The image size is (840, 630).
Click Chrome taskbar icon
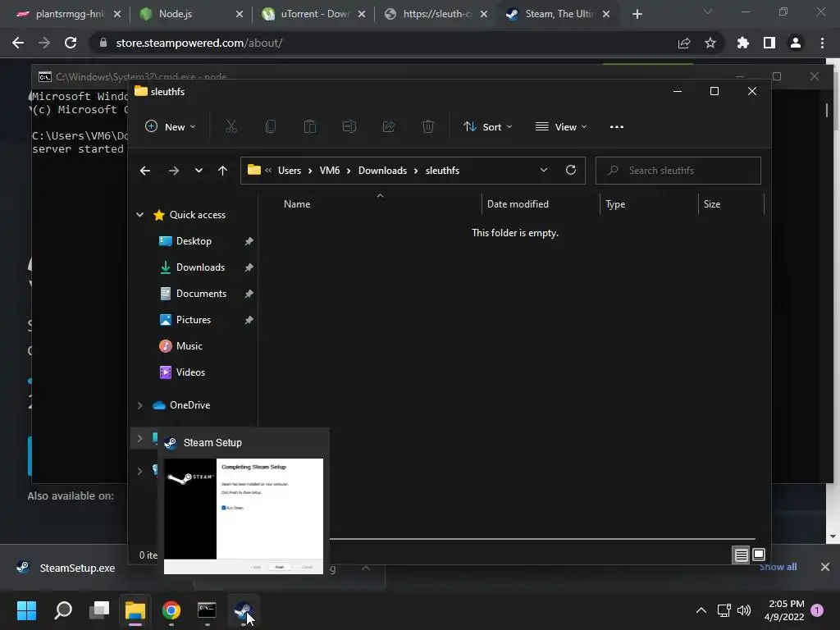click(171, 610)
